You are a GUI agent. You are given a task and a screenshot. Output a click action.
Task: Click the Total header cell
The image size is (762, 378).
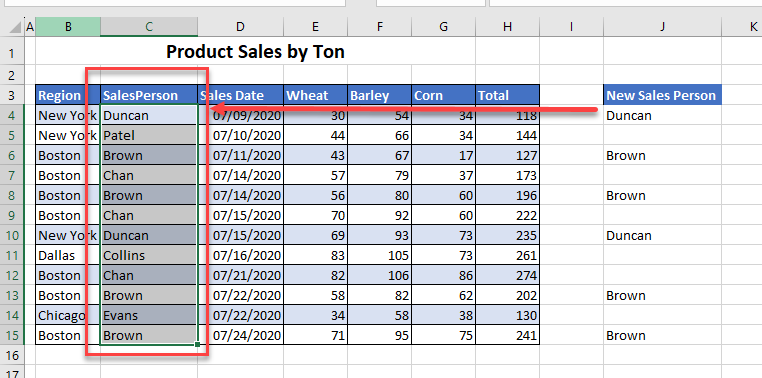tap(507, 95)
